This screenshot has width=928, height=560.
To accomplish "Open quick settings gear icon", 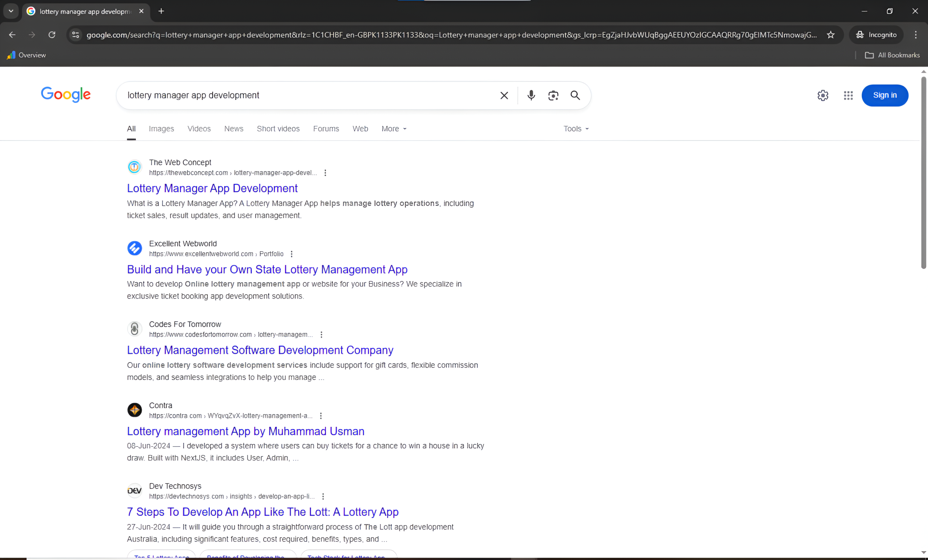I will pyautogui.click(x=823, y=95).
